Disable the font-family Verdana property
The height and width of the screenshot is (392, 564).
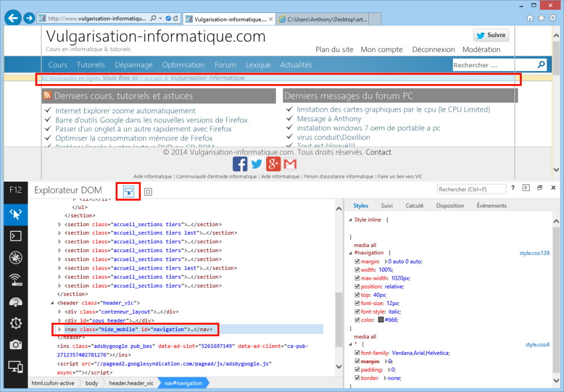357,353
